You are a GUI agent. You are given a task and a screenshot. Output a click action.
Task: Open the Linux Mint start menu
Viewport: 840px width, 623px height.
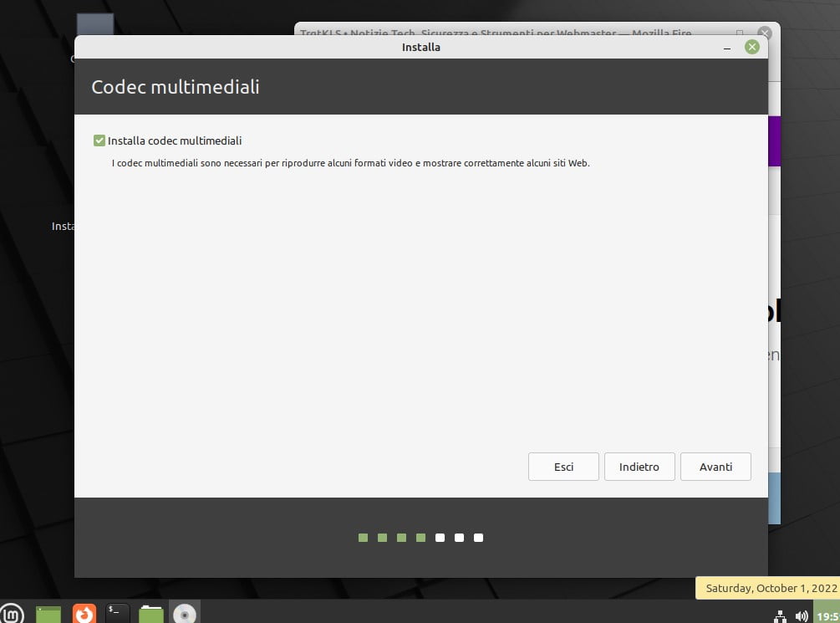pyautogui.click(x=12, y=614)
